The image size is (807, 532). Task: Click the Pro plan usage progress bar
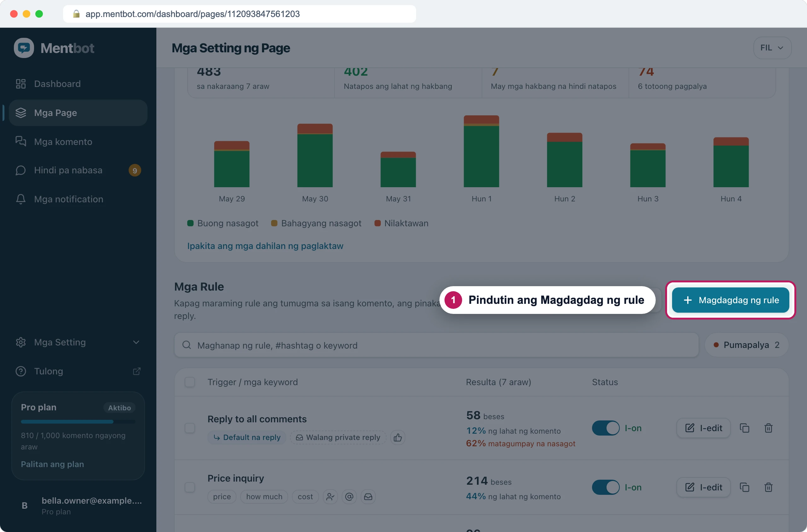[78, 421]
